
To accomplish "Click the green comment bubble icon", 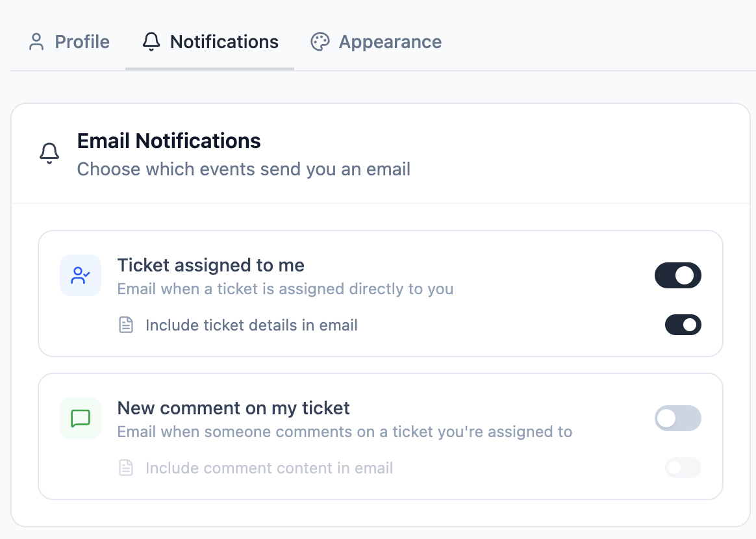I will 80,418.
